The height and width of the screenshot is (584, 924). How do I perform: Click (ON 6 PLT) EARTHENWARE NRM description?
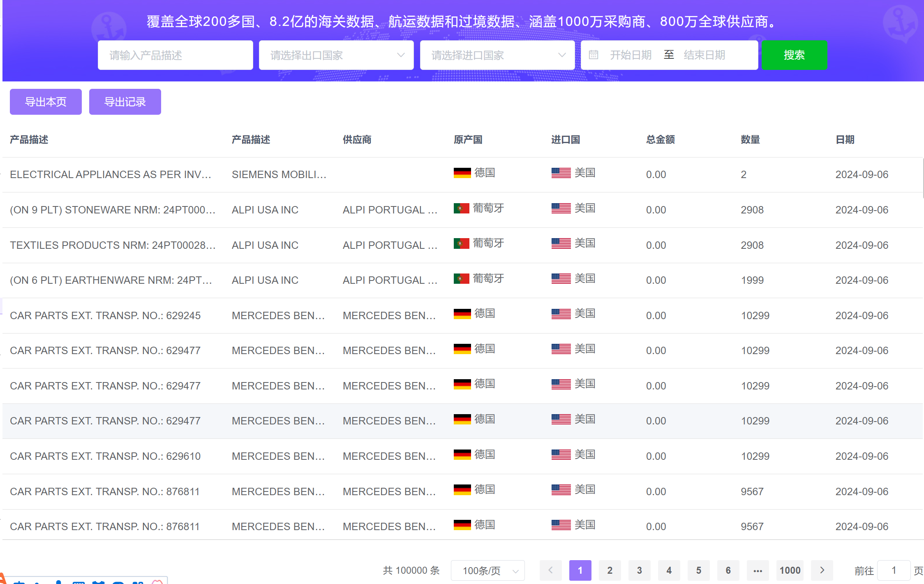(111, 280)
